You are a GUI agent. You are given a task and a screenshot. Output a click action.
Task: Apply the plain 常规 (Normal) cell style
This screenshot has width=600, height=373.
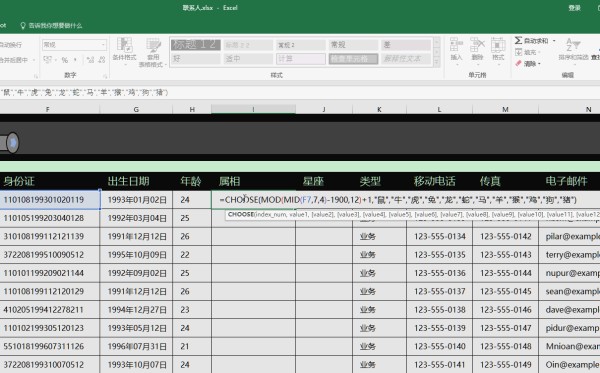[353, 45]
